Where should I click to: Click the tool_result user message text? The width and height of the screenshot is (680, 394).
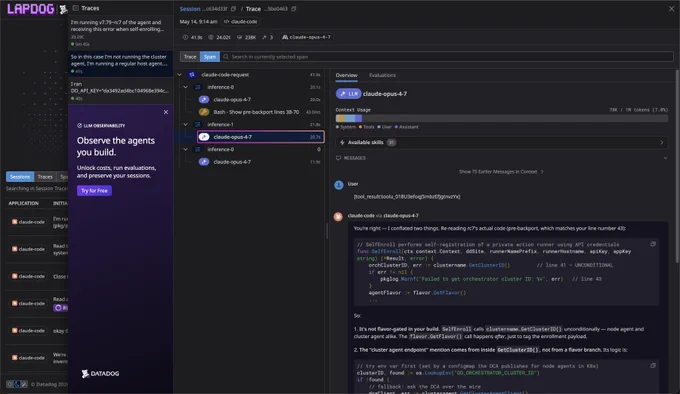(x=407, y=197)
